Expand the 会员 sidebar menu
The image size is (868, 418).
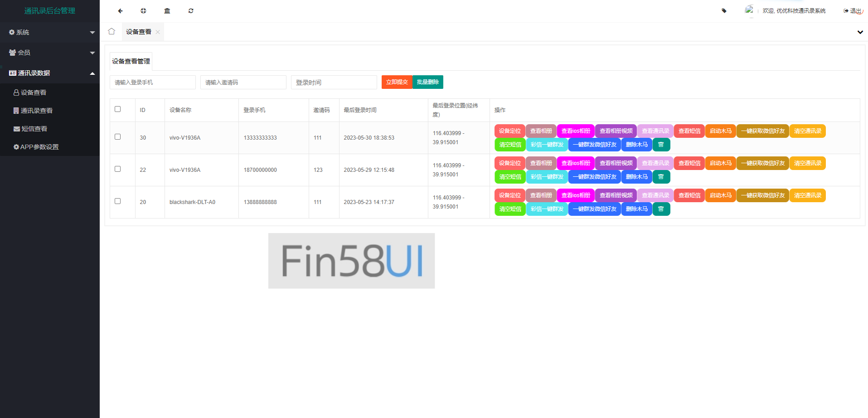[50, 53]
